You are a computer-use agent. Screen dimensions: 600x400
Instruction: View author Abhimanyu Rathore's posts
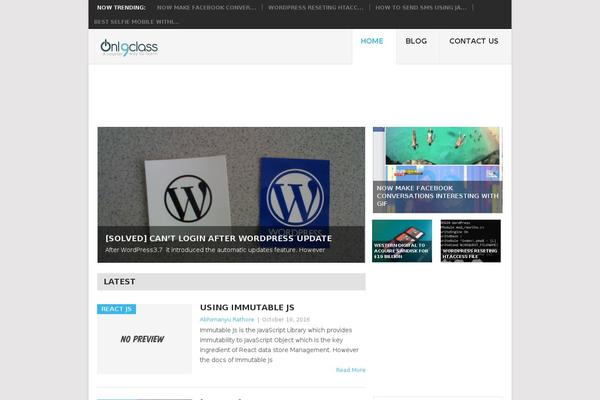coord(227,320)
